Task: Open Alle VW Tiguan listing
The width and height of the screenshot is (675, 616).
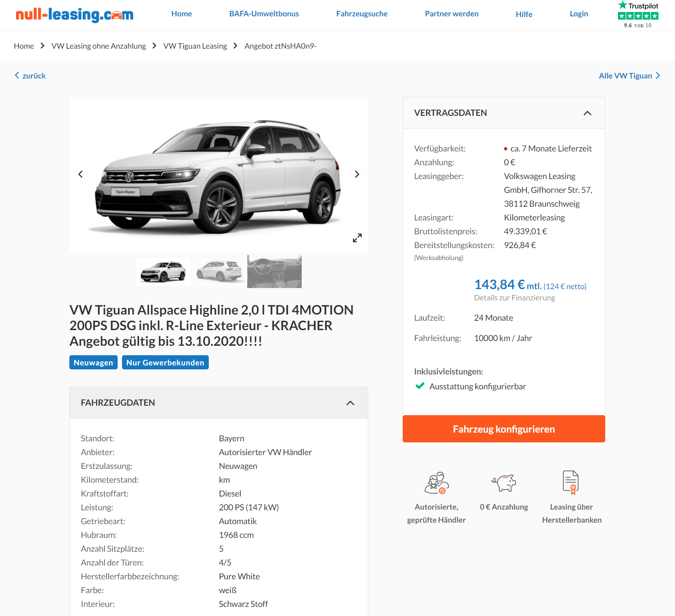Action: [x=629, y=76]
